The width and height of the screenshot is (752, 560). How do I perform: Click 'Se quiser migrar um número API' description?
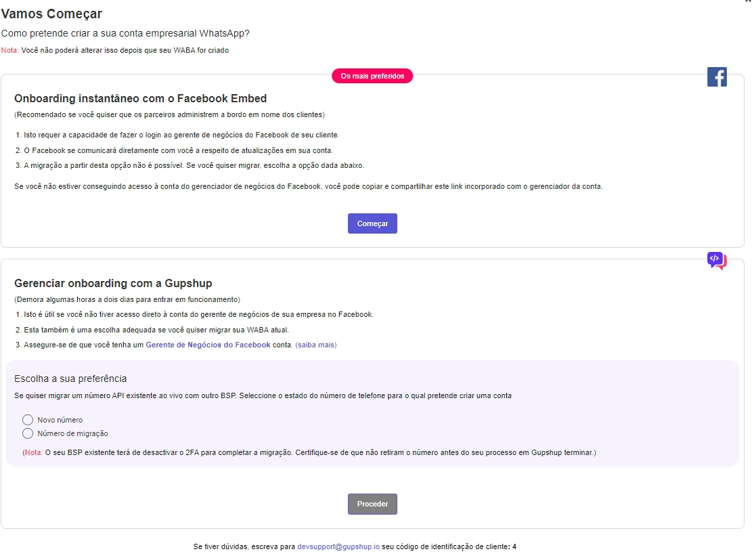[263, 396]
